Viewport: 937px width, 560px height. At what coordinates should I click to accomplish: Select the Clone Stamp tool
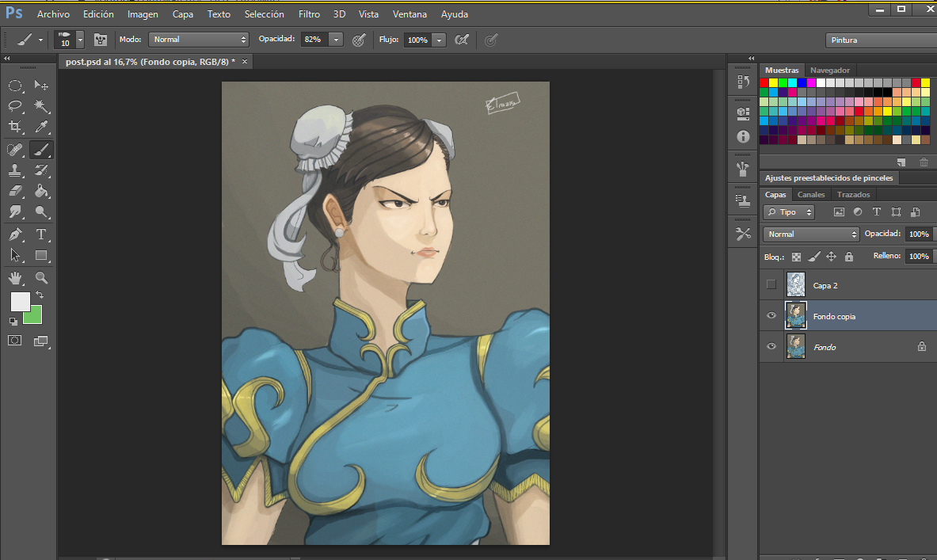[x=15, y=170]
